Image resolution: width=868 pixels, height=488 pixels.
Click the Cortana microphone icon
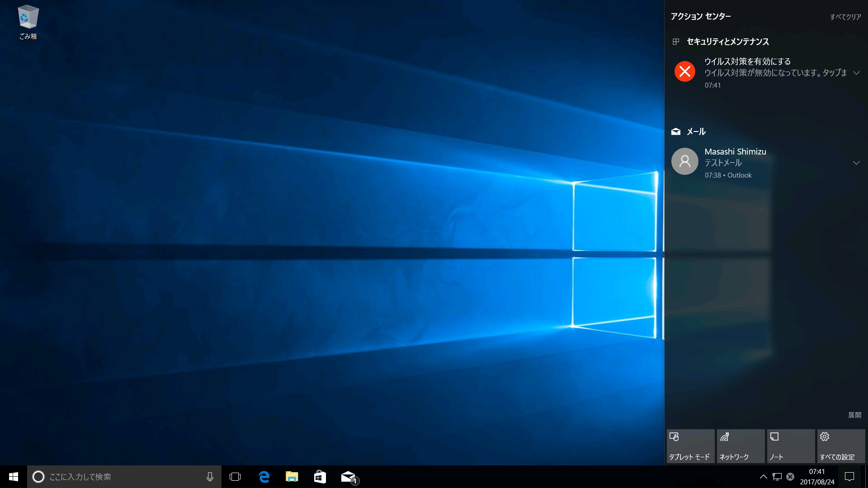pos(210,477)
